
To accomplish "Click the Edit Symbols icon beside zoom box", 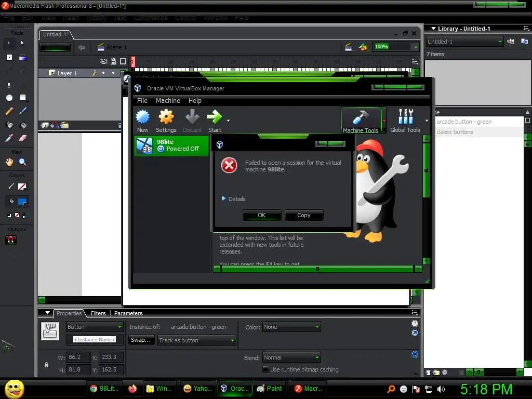I will pos(363,47).
